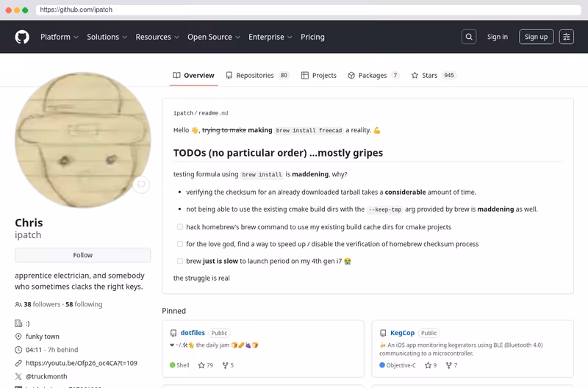Follow the user Chris
588x388 pixels.
(83, 255)
